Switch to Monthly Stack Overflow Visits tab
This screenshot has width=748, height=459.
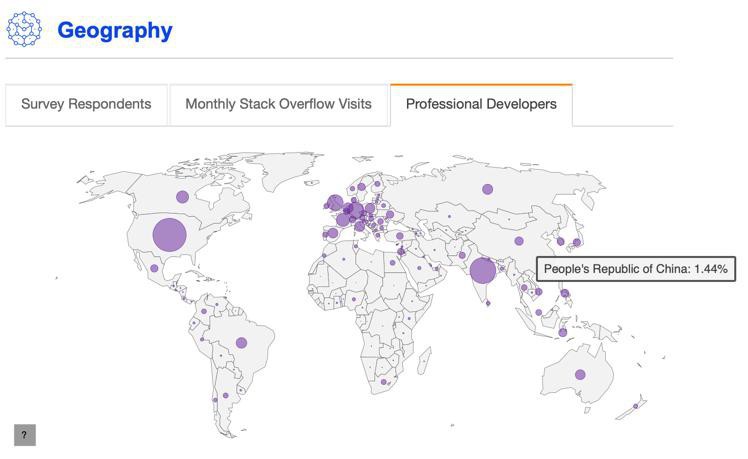[x=278, y=104]
